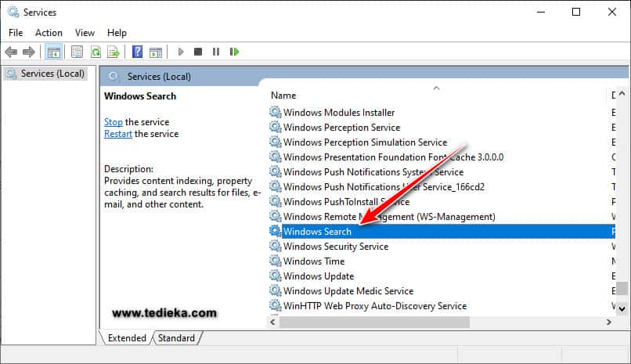631x364 pixels.
Task: Click gear icon beside Windows Search
Action: pyautogui.click(x=276, y=231)
